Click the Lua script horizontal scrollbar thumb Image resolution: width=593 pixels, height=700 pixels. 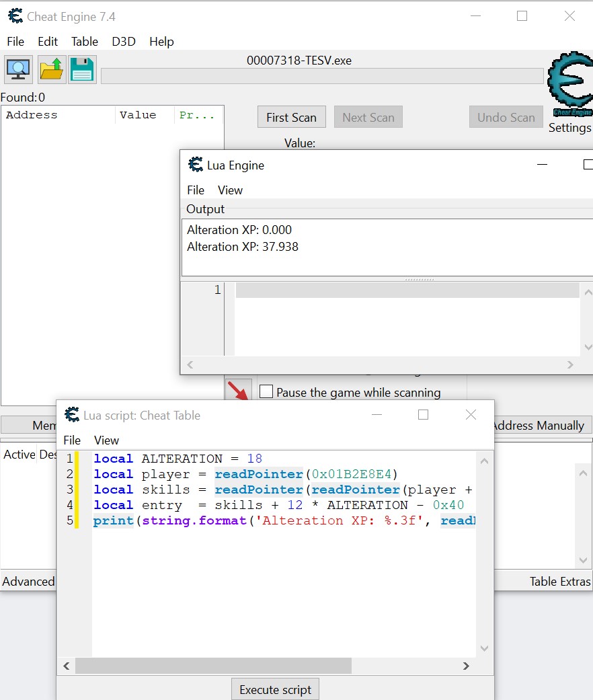tap(213, 666)
